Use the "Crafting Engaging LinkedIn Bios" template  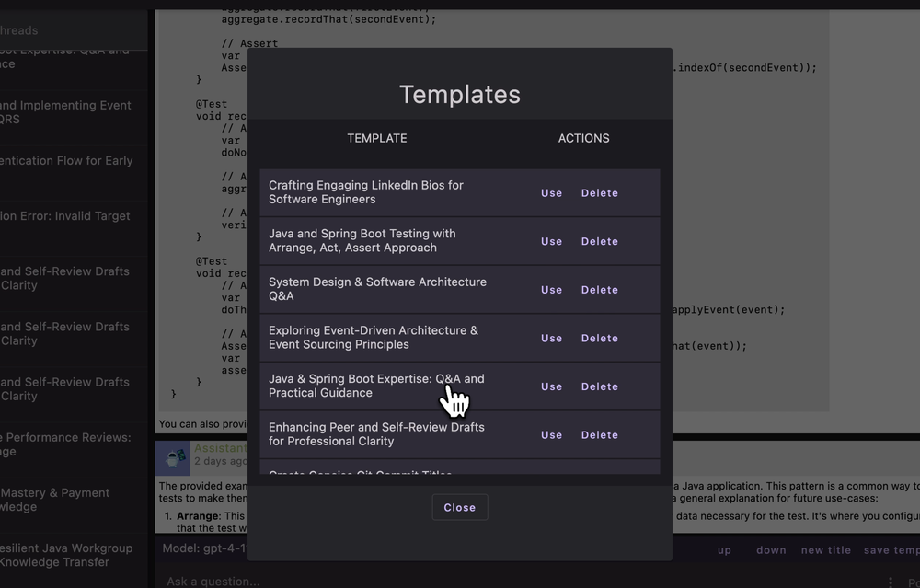[551, 192]
